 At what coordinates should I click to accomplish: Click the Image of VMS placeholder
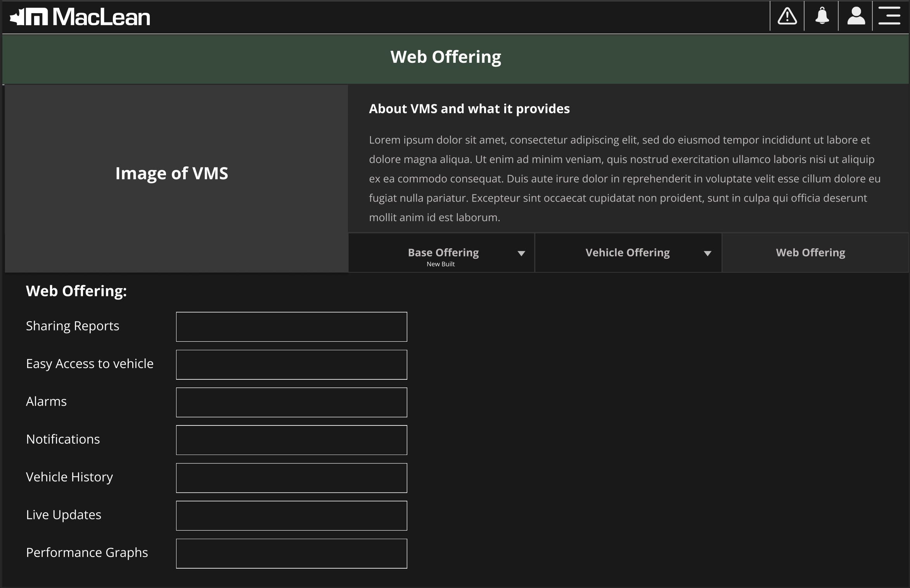pos(172,173)
